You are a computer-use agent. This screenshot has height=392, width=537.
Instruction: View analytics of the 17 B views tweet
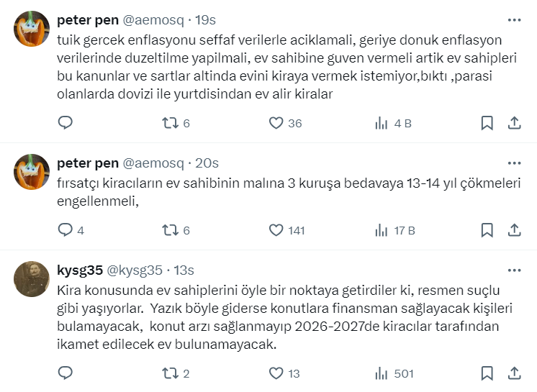click(382, 230)
